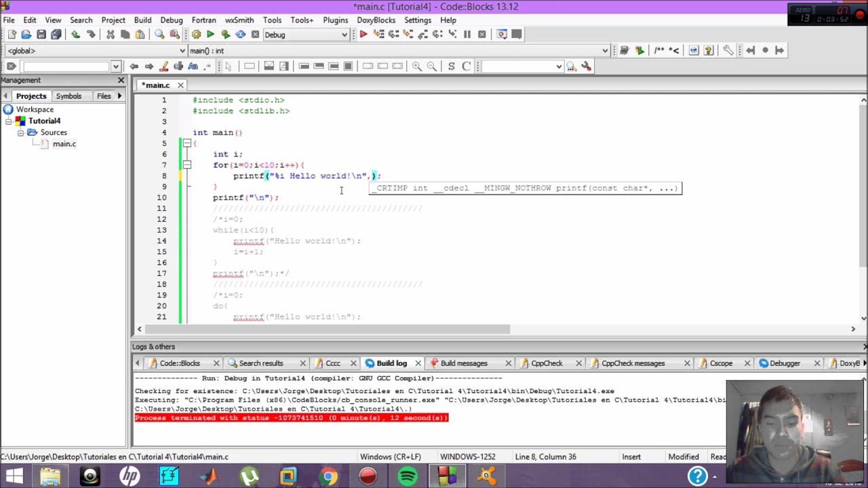Screen dimensions: 868x488
Task: Open the Debugging windows icon
Action: tap(502, 35)
